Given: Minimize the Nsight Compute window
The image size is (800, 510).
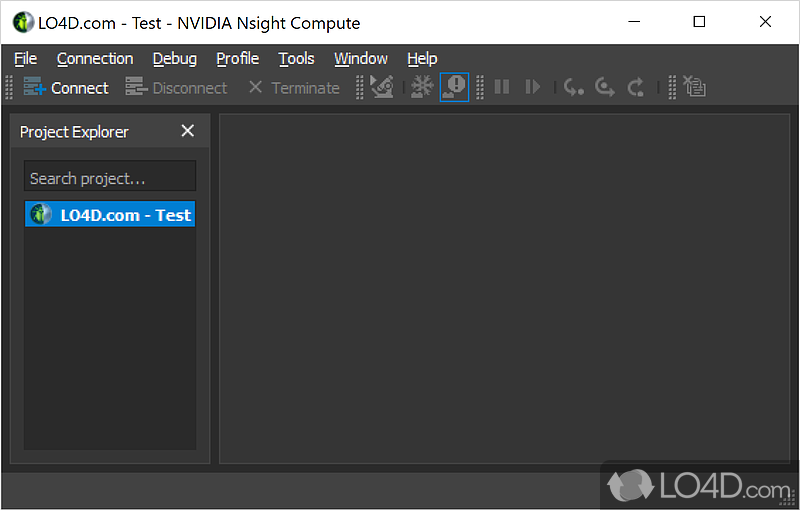Looking at the screenshot, I should click(634, 21).
